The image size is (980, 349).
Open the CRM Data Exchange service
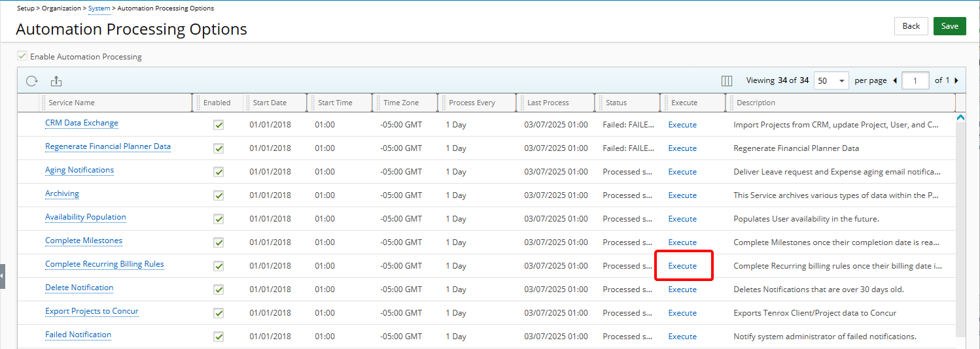[82, 123]
